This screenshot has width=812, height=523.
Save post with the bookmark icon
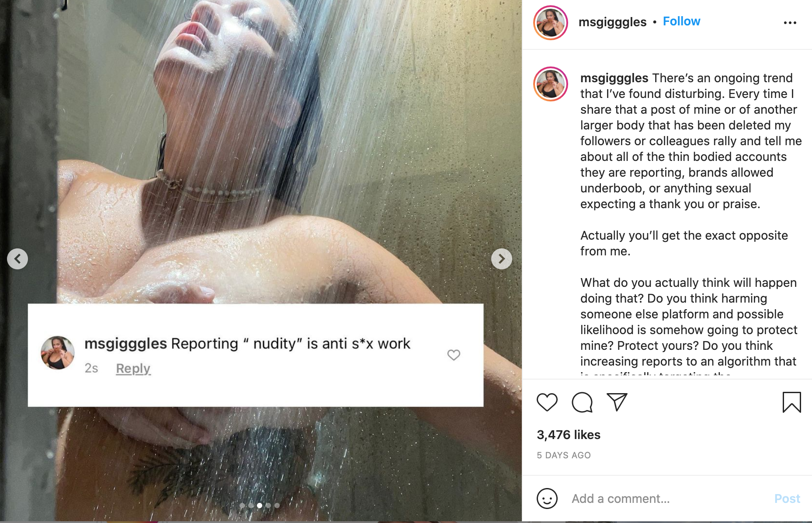(x=791, y=402)
